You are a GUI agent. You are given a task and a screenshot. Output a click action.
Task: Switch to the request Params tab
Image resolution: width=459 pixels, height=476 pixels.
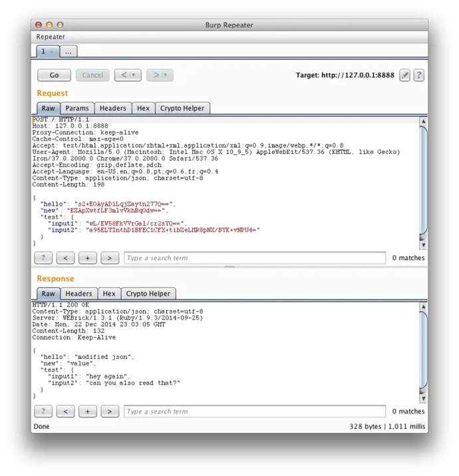77,108
